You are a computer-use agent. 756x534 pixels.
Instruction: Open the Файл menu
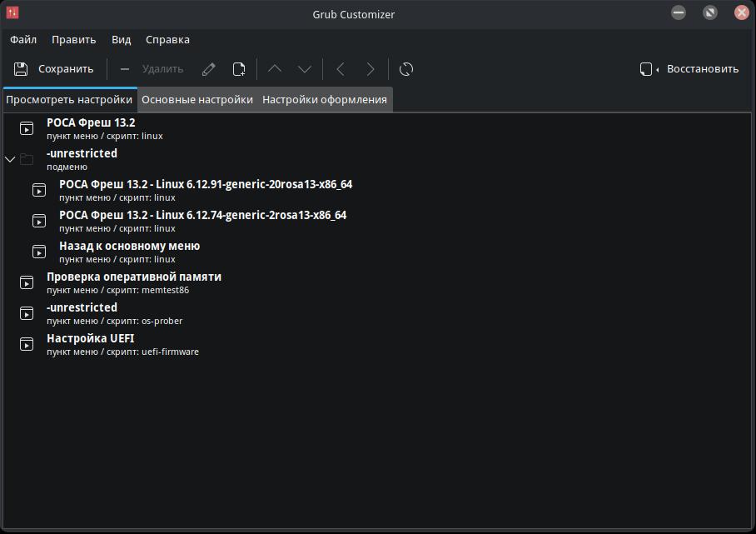click(x=23, y=39)
